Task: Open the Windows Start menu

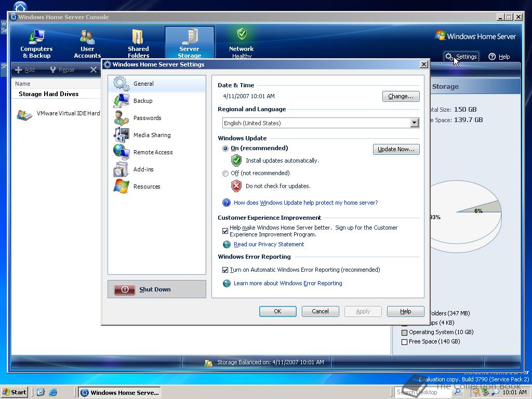Action: pos(14,392)
